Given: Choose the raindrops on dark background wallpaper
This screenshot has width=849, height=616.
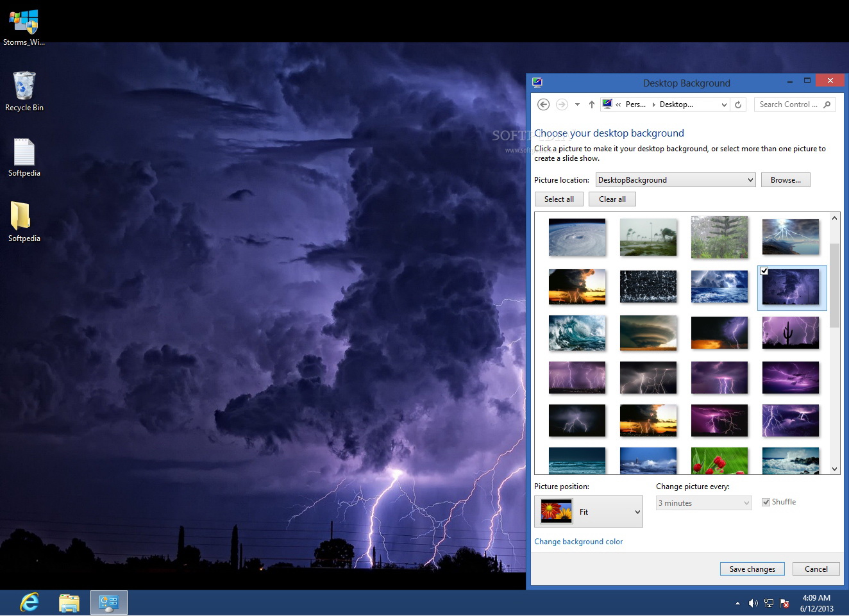Looking at the screenshot, I should click(648, 286).
